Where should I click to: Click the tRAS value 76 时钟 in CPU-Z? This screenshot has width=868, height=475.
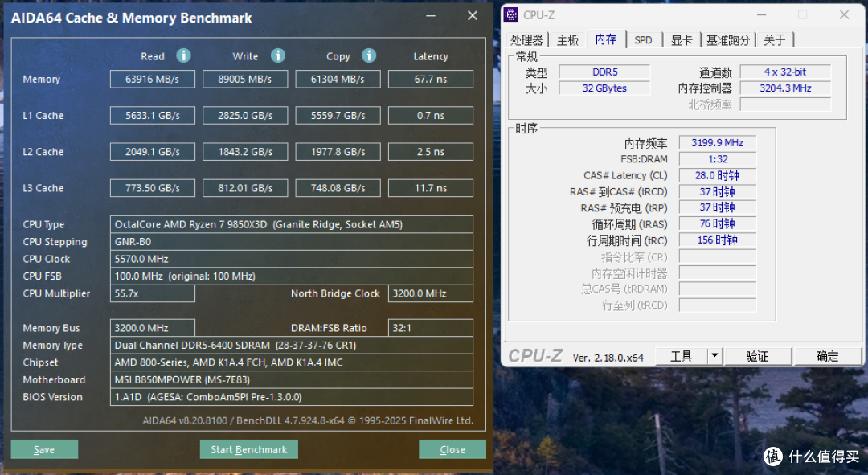click(718, 223)
